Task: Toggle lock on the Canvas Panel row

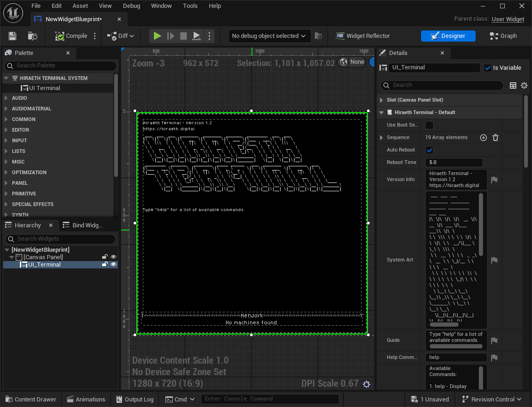Action: 104,257
